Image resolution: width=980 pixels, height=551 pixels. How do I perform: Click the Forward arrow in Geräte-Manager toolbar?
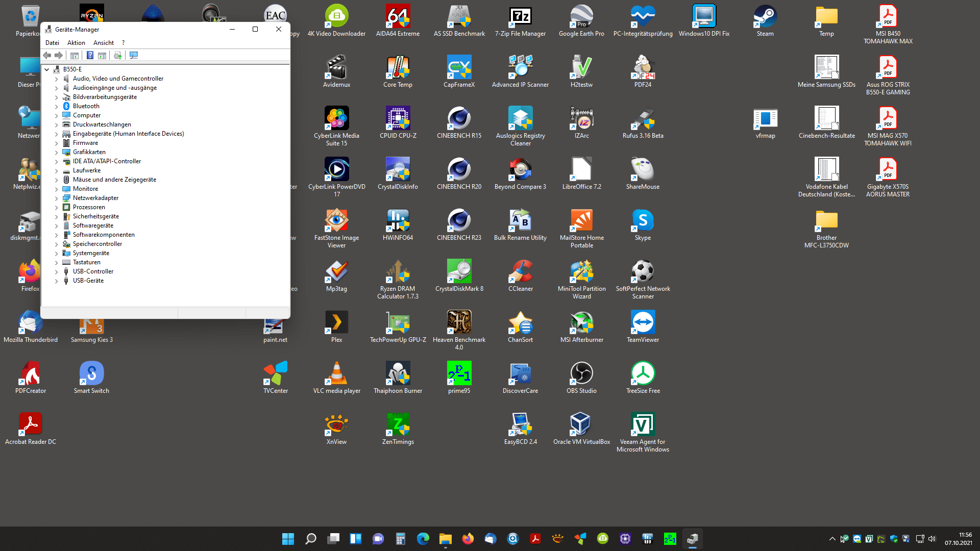coord(59,55)
